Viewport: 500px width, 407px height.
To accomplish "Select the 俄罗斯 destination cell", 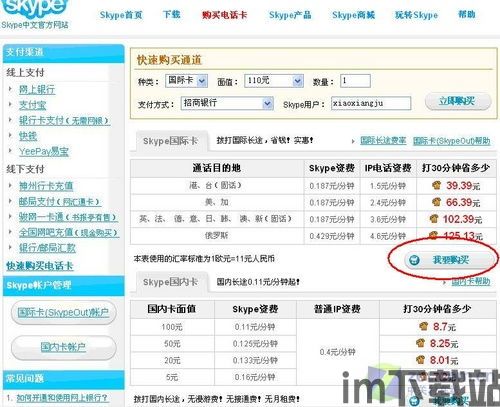I will pyautogui.click(x=216, y=236).
